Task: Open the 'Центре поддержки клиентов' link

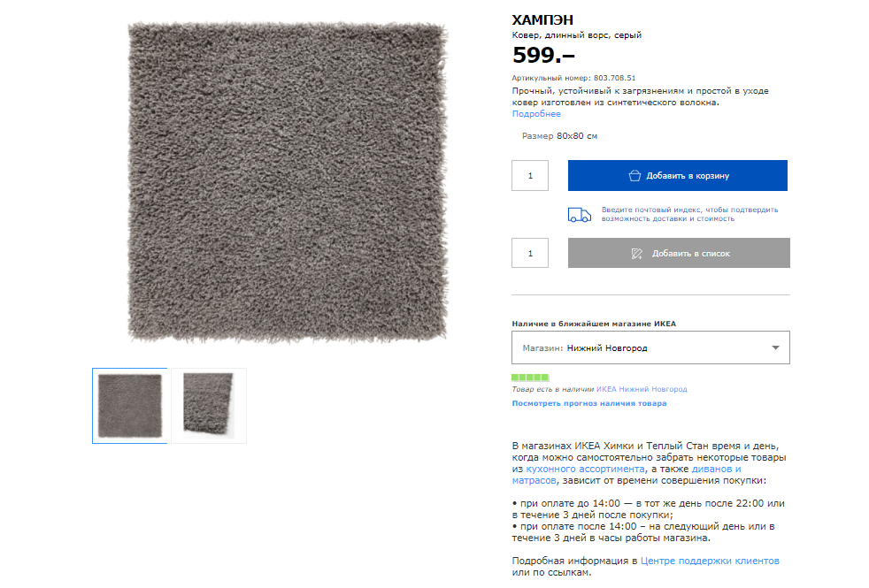Action: coord(710,561)
